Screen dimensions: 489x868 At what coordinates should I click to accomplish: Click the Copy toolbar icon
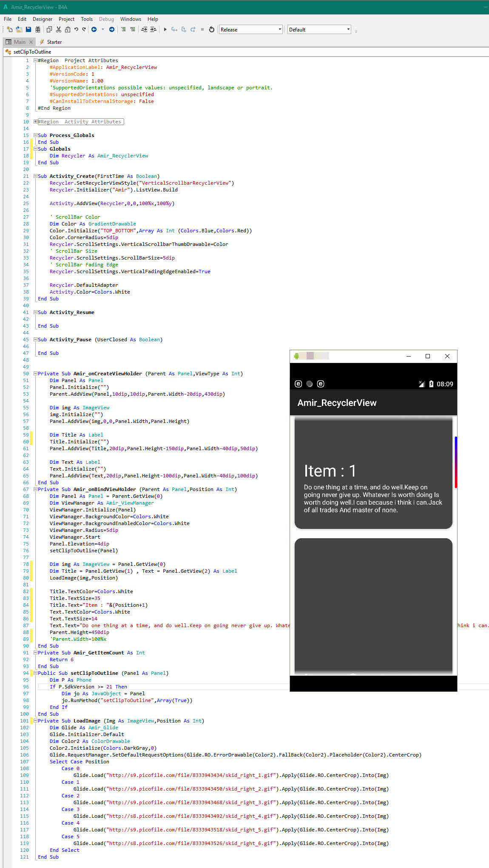pos(49,29)
